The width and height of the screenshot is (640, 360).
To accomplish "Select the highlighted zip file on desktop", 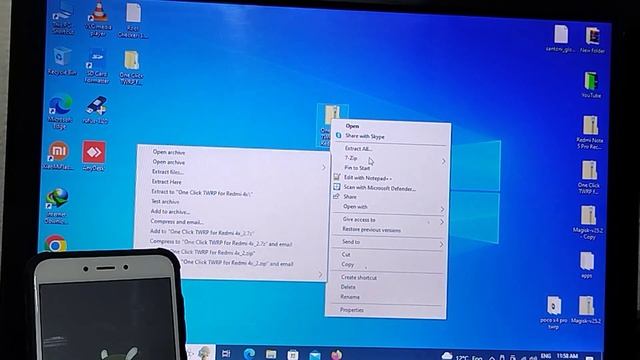I will pyautogui.click(x=331, y=124).
